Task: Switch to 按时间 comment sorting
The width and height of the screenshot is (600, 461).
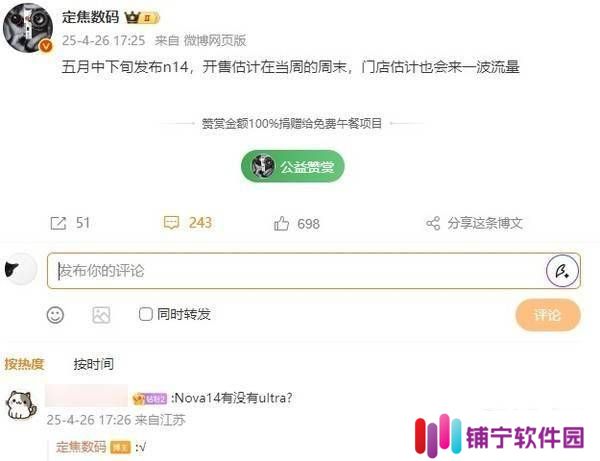Action: point(93,364)
